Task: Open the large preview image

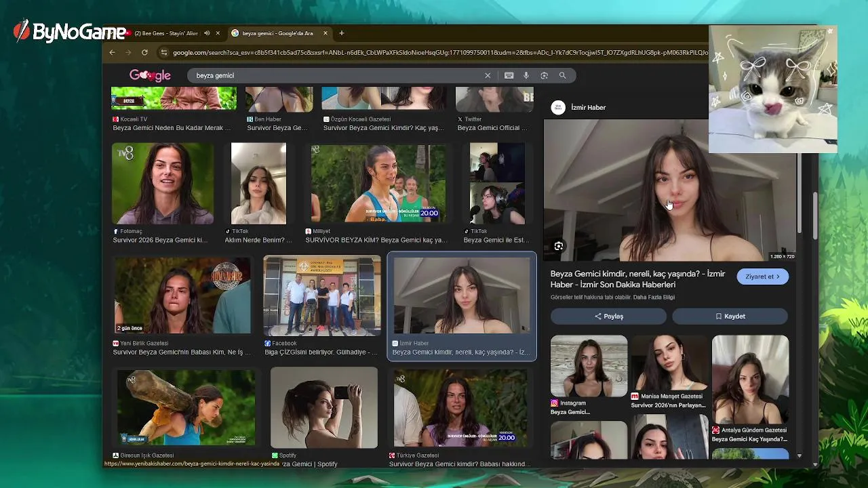Action: click(x=670, y=190)
